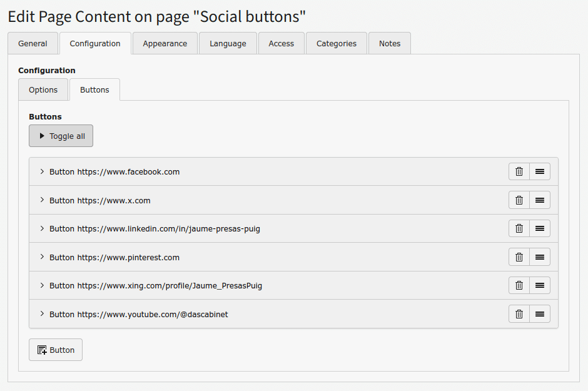Click the sort handle on Facebook row
This screenshot has width=588, height=391.
point(540,171)
